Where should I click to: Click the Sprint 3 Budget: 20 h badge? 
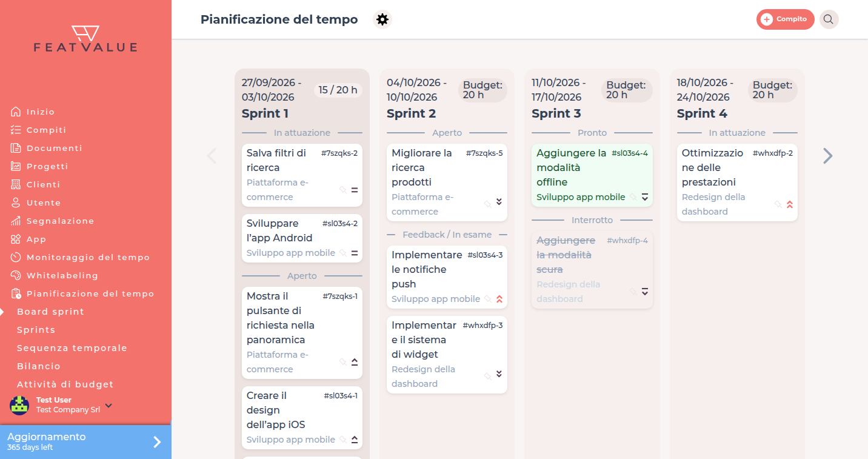point(627,90)
